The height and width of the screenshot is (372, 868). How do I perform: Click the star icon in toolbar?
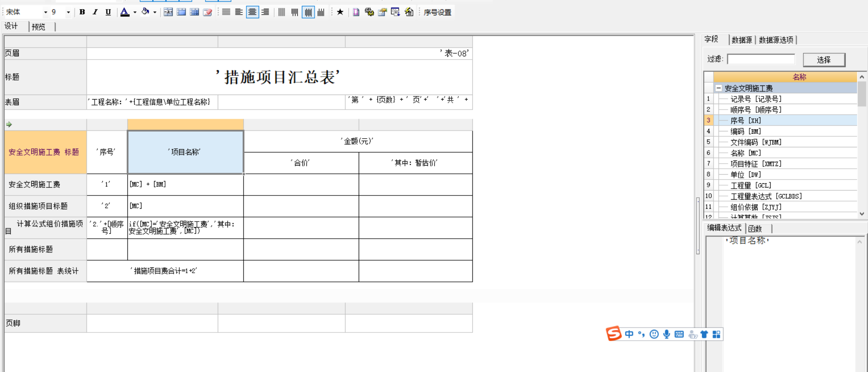point(340,12)
